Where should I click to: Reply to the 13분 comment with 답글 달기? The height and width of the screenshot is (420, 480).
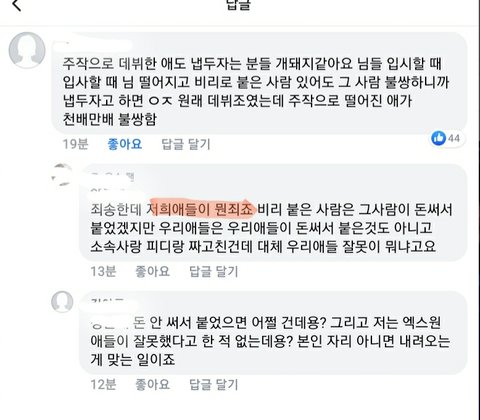pos(214,271)
